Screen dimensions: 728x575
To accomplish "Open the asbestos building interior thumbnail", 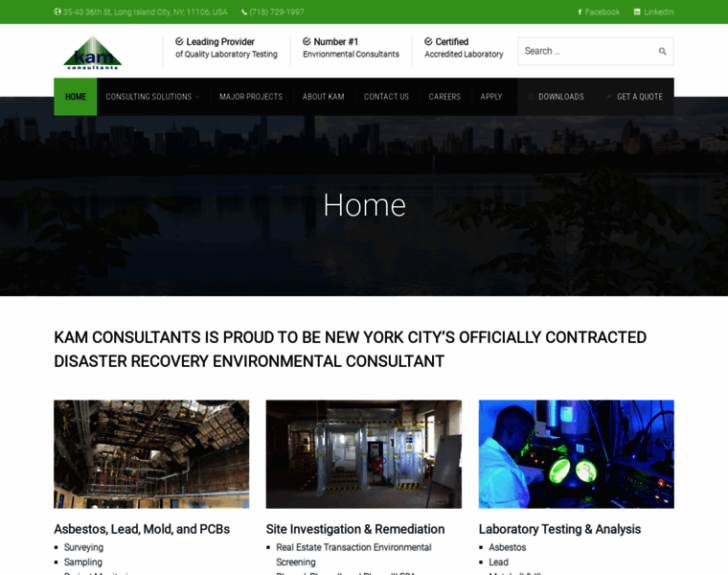I will (151, 454).
